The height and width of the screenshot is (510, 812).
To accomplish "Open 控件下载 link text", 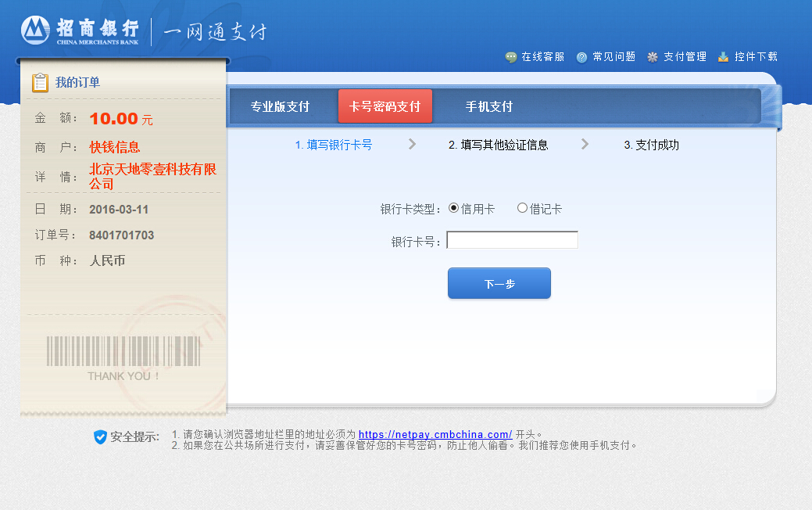I will [756, 57].
